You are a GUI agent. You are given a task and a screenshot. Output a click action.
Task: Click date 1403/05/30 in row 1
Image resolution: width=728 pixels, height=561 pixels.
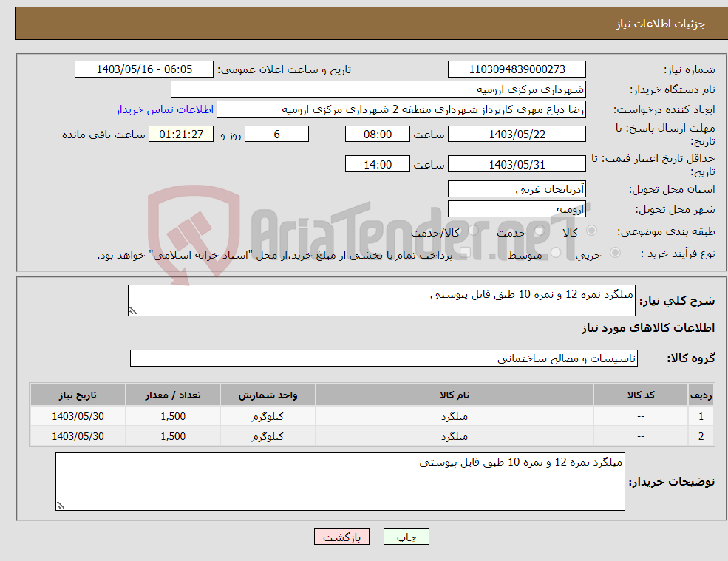[78, 417]
